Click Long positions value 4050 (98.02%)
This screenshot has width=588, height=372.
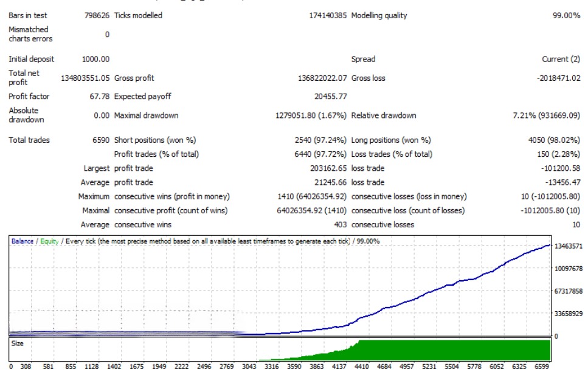pos(554,140)
